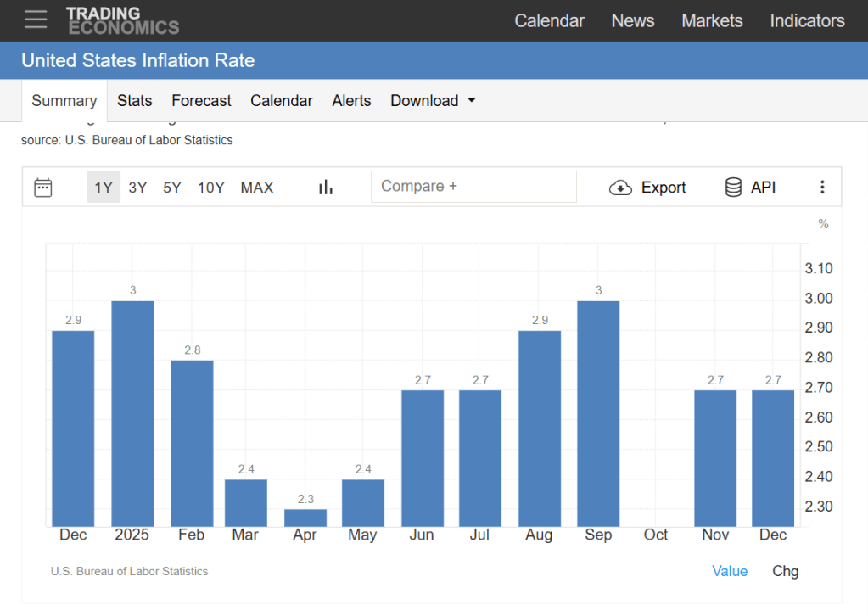868x616 pixels.
Task: Click the Export cloud download icon
Action: (621, 188)
